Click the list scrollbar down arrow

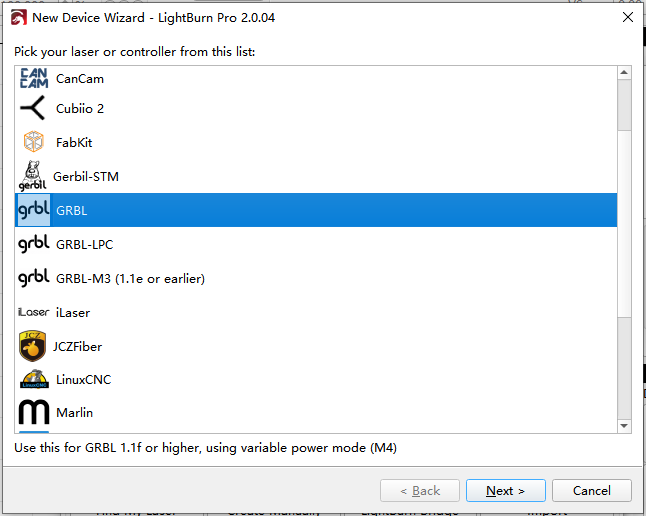[x=624, y=426]
